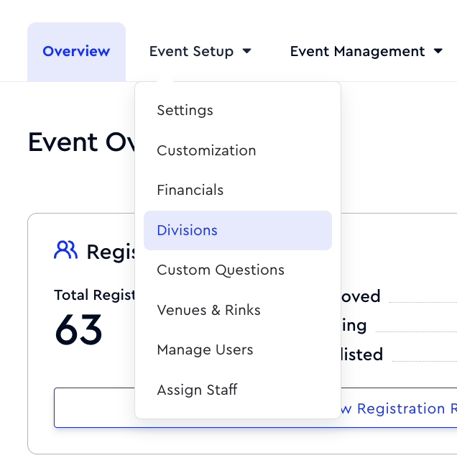Open Custom Questions
Viewport: 457px width, 476px height.
(238, 270)
